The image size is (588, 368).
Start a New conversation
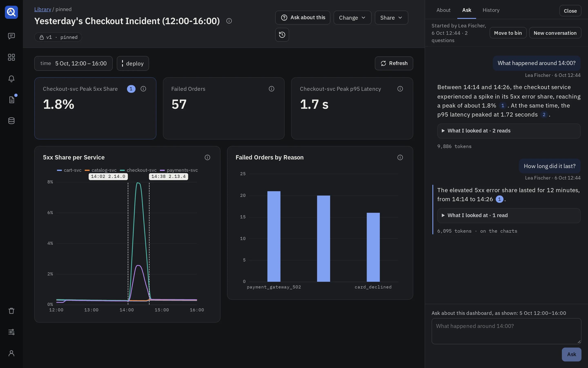[555, 33]
